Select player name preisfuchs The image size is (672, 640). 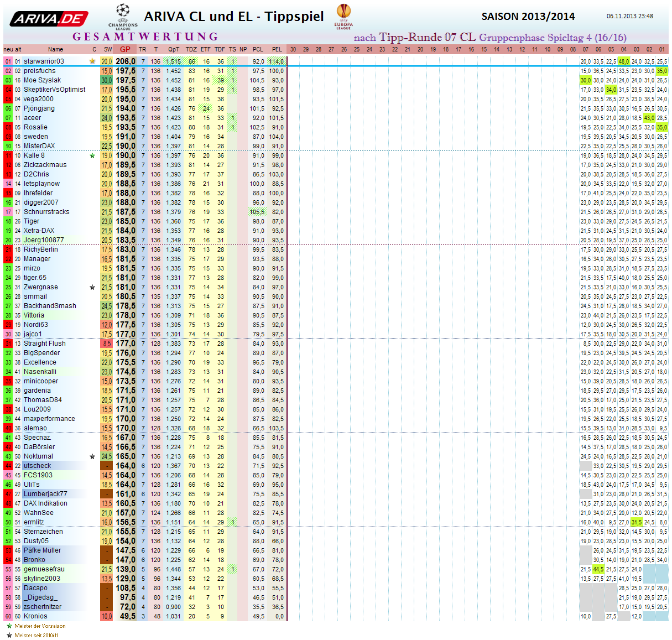(x=40, y=71)
